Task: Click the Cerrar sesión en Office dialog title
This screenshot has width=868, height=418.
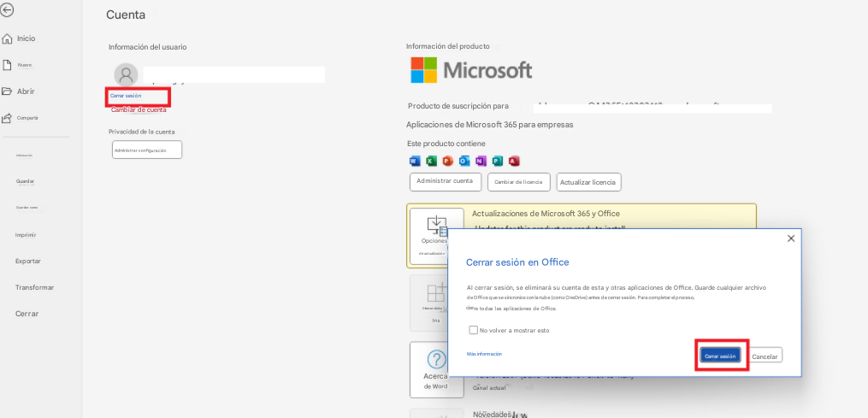Action: tap(517, 262)
